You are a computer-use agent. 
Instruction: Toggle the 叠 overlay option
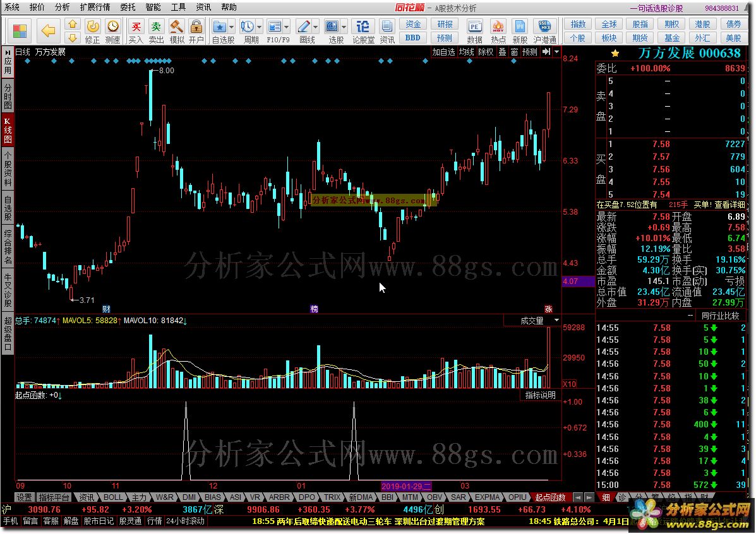(x=502, y=52)
